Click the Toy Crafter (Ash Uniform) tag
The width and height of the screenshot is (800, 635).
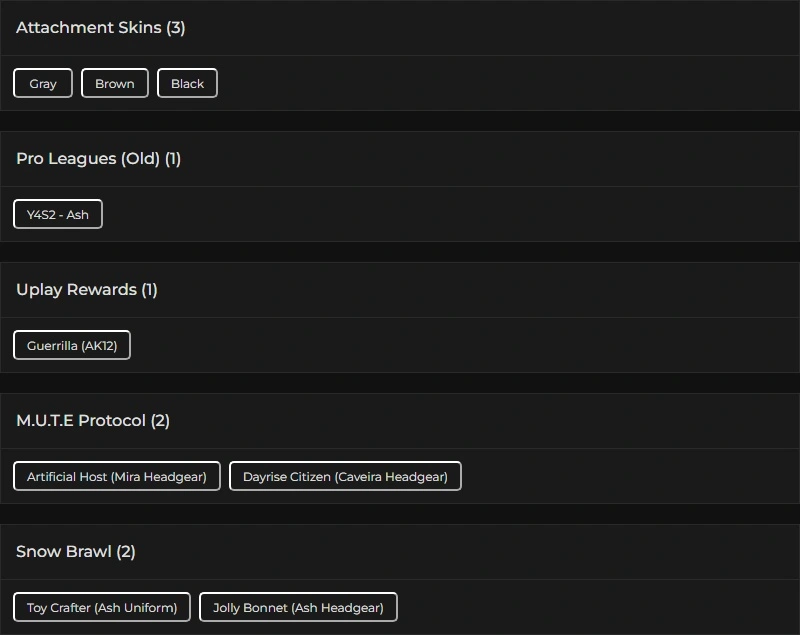pos(102,607)
